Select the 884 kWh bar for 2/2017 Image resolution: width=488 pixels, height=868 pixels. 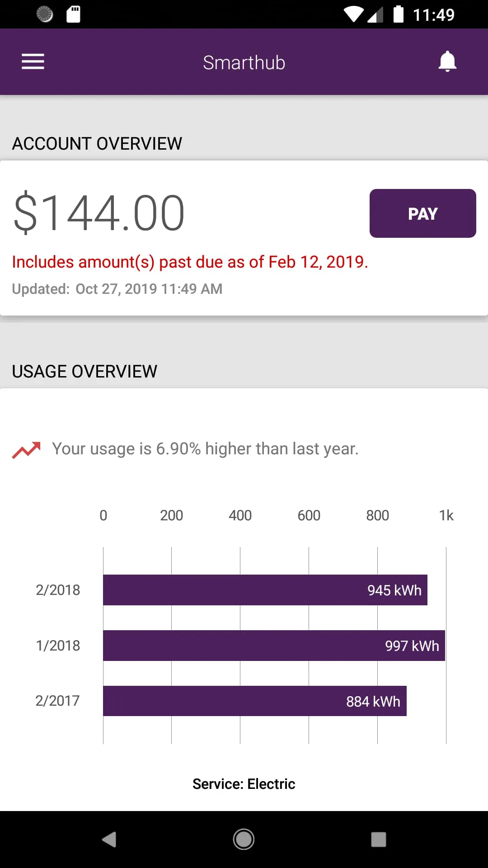(x=254, y=701)
